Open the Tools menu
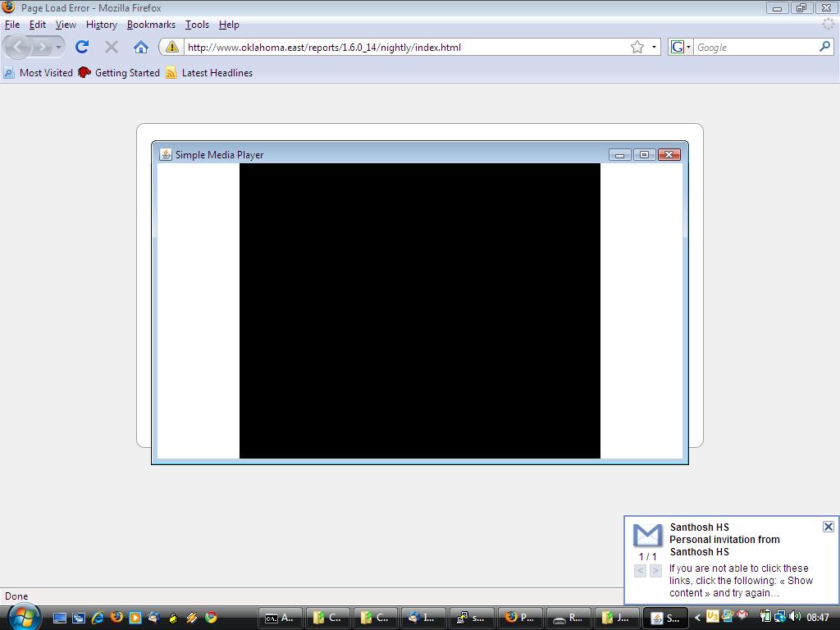 [x=197, y=25]
